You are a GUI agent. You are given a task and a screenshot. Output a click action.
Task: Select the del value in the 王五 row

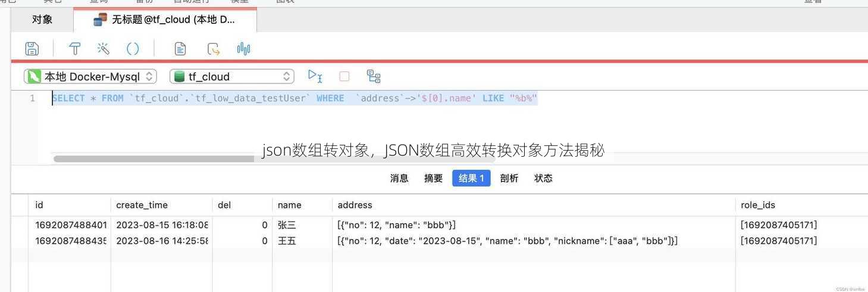point(242,241)
